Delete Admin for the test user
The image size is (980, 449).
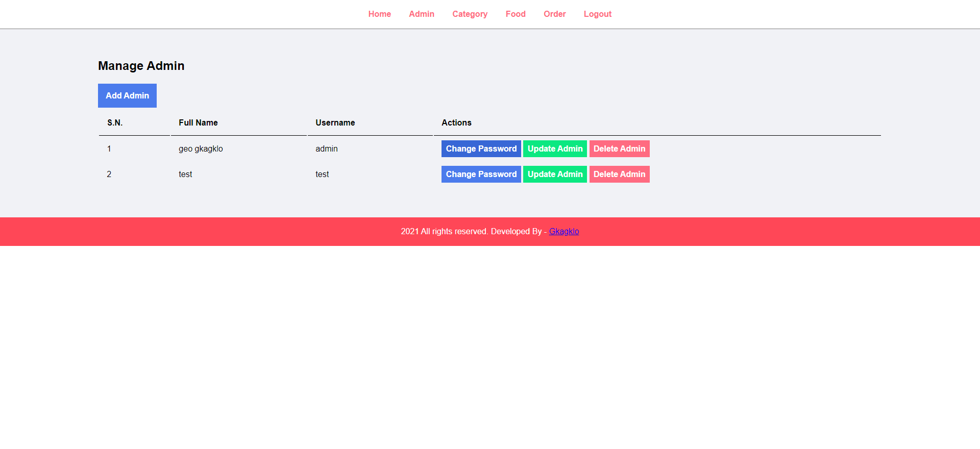point(619,174)
